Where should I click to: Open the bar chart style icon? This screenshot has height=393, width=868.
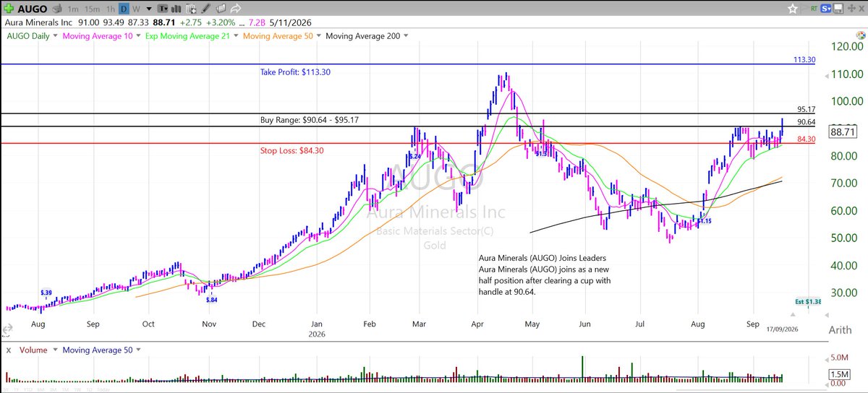coord(176,9)
